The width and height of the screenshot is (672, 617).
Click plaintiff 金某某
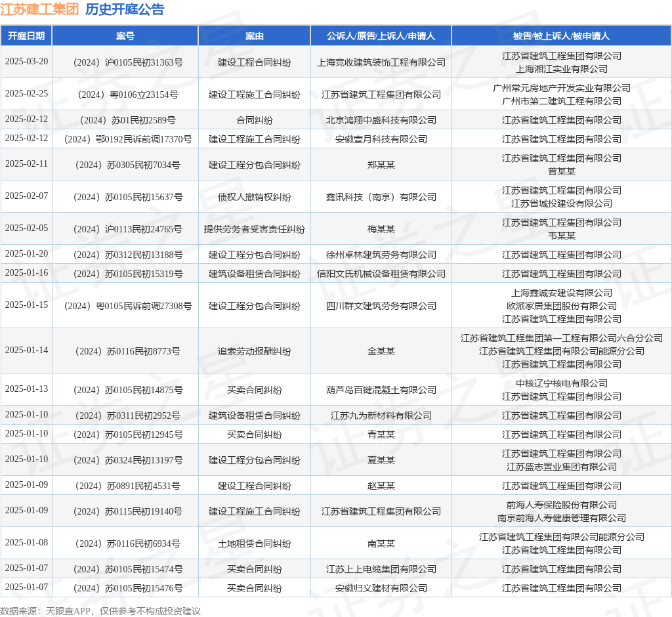click(x=381, y=352)
